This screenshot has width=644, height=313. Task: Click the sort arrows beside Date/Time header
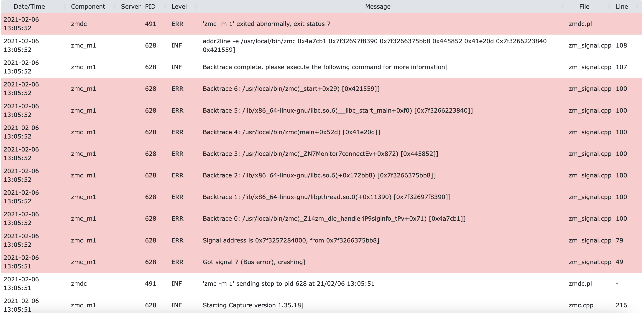pyautogui.click(x=64, y=7)
